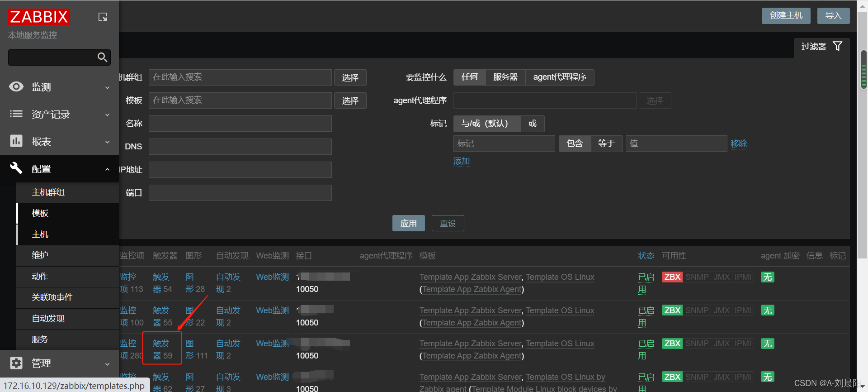Expand the 监测 menu chevron
Viewport: 868px width, 392px height.
(107, 87)
